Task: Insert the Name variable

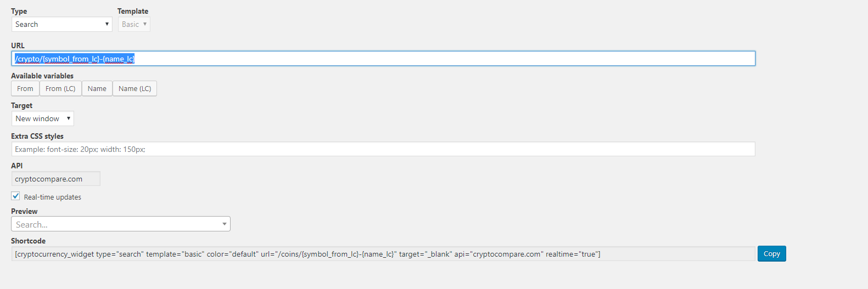Action: [97, 89]
